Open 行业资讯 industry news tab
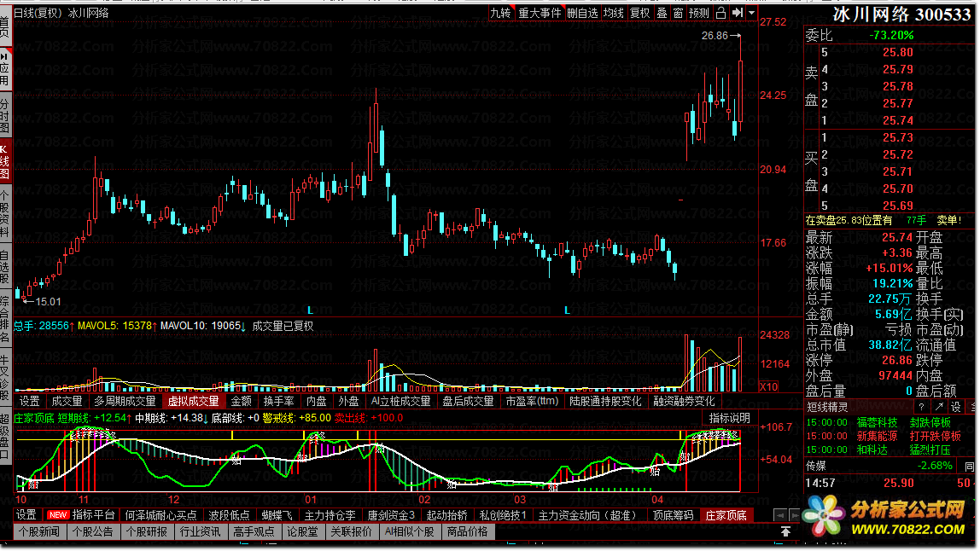 (x=200, y=531)
